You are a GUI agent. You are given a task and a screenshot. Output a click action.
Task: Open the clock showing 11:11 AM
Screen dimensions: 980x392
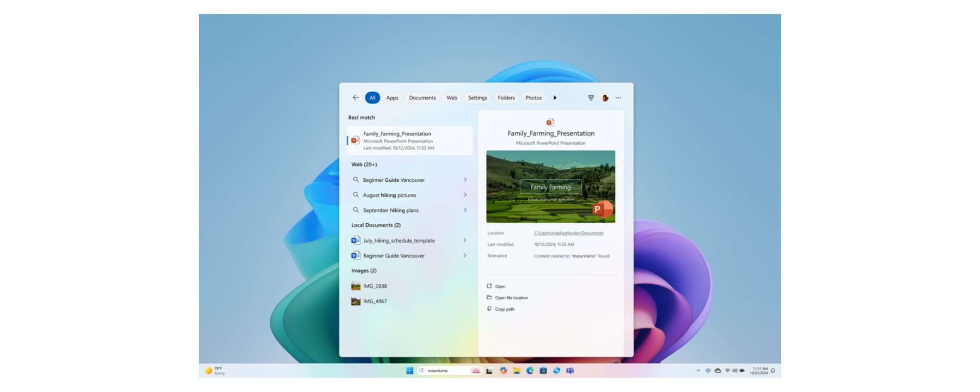(x=759, y=370)
